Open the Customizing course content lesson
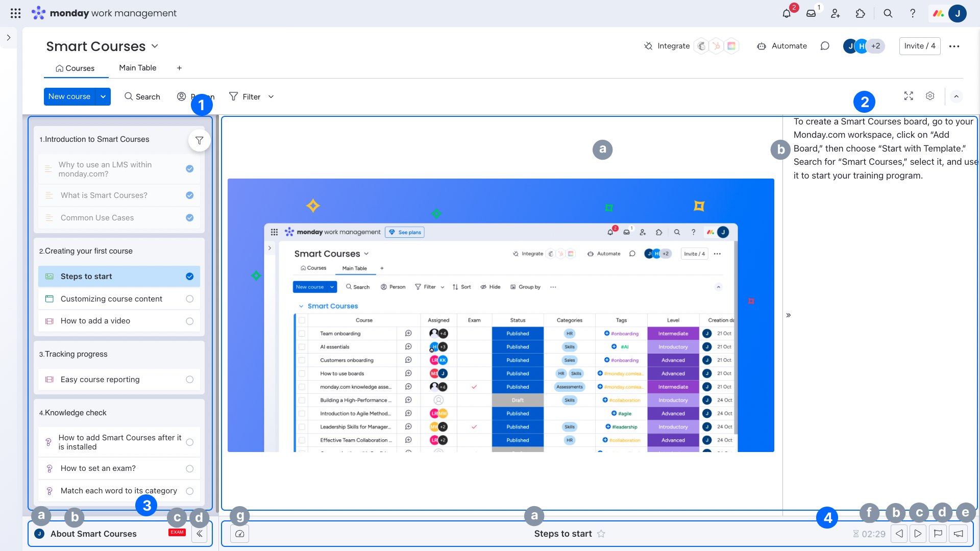The height and width of the screenshot is (551, 980). click(119, 299)
